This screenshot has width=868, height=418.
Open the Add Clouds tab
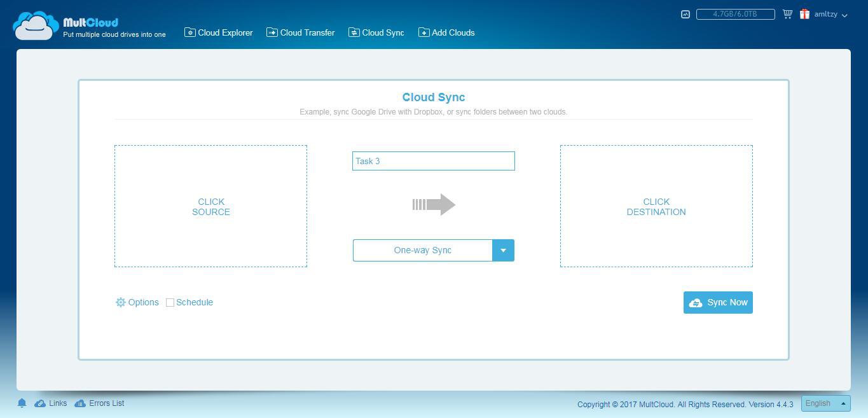tap(446, 32)
